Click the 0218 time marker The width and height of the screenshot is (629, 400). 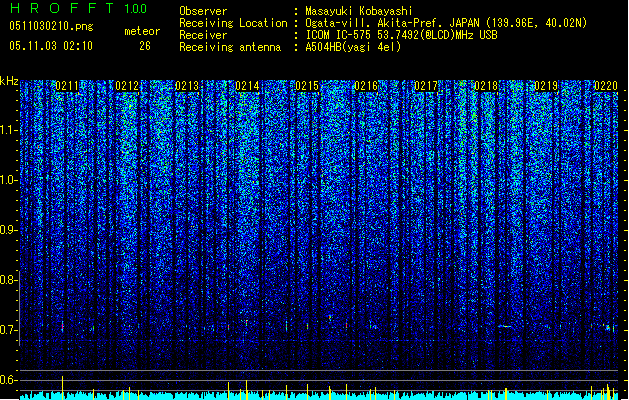tap(486, 86)
